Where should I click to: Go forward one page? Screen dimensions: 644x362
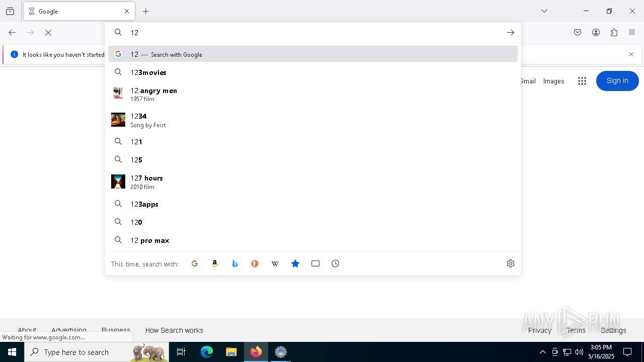point(30,33)
